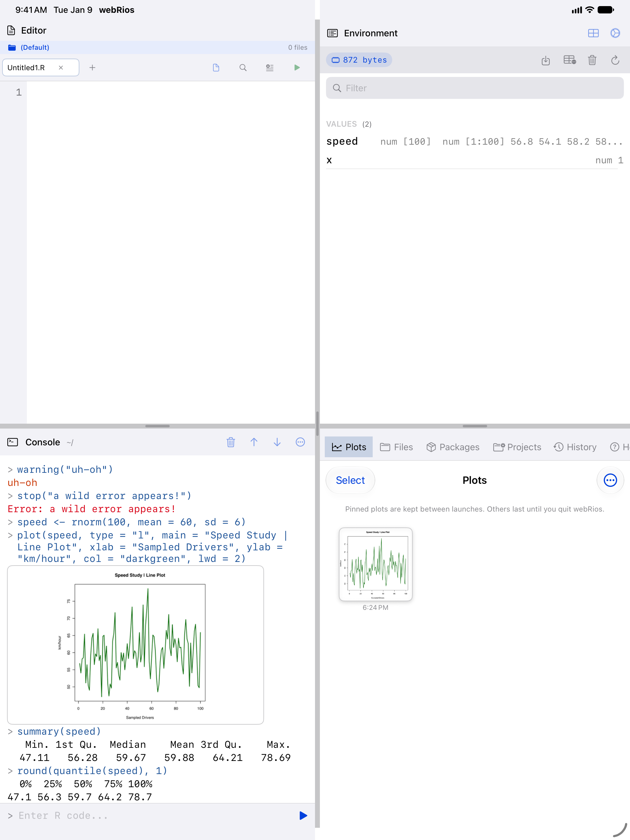Toggle the Environment grid layout icon
Viewport: 630px width, 840px height.
pyautogui.click(x=593, y=33)
